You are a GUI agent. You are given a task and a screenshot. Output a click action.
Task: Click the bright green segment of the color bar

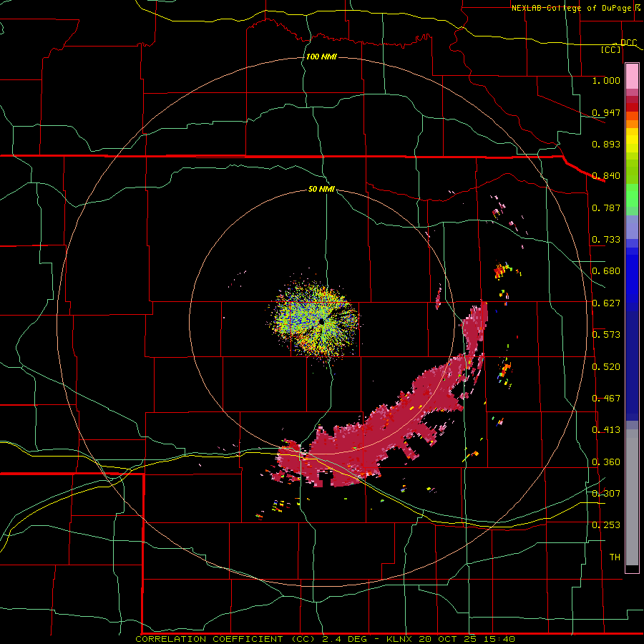(x=632, y=195)
